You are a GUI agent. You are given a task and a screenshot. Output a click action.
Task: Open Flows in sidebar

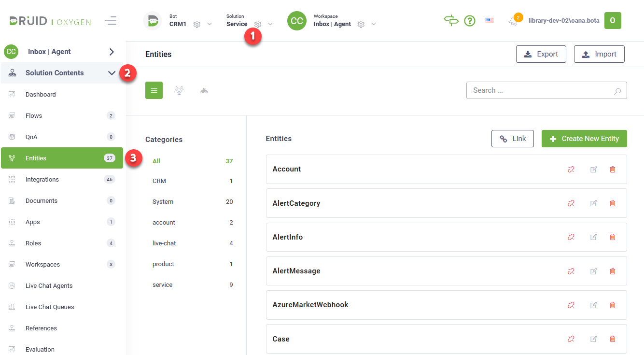[x=63, y=115]
